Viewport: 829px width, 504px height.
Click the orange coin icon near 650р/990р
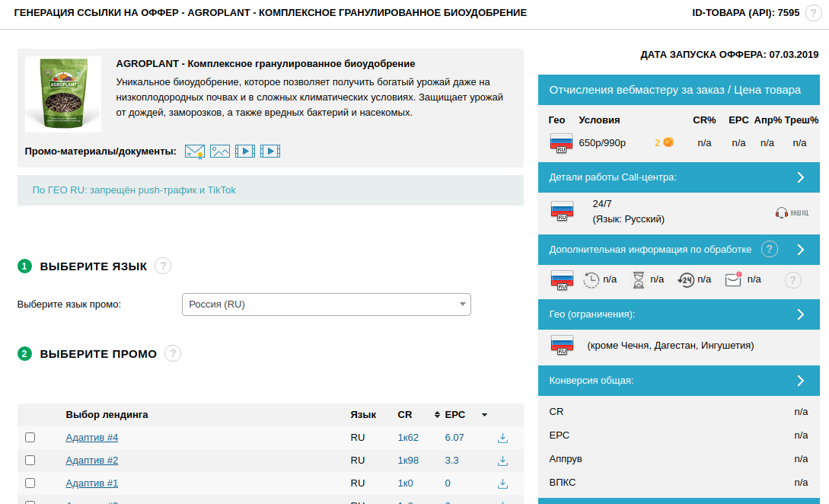pyautogui.click(x=668, y=142)
